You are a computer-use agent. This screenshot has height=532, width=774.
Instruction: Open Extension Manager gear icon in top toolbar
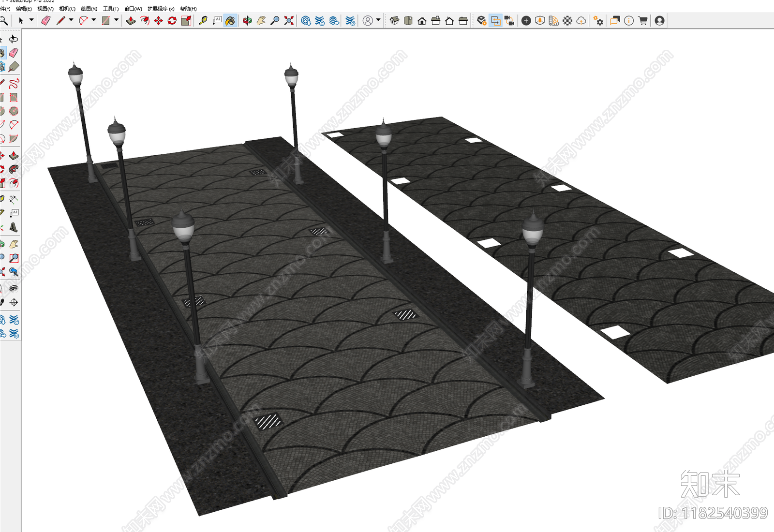tap(351, 20)
